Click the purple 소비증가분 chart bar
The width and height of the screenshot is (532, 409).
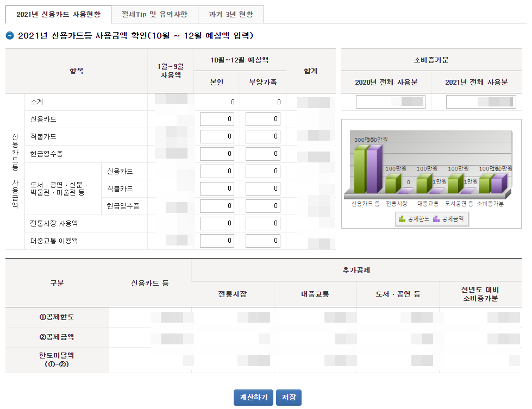499,184
